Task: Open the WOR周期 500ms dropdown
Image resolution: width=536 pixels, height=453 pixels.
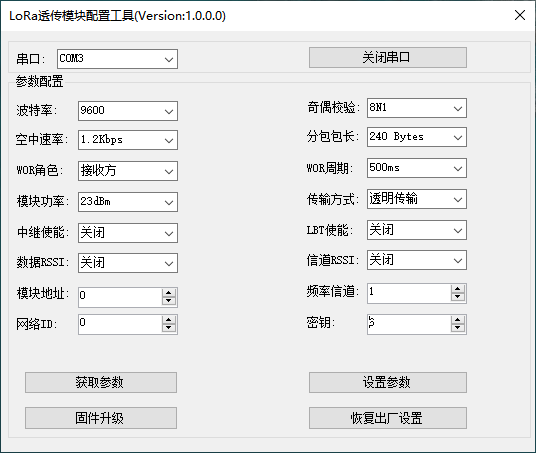Action: pyautogui.click(x=417, y=168)
